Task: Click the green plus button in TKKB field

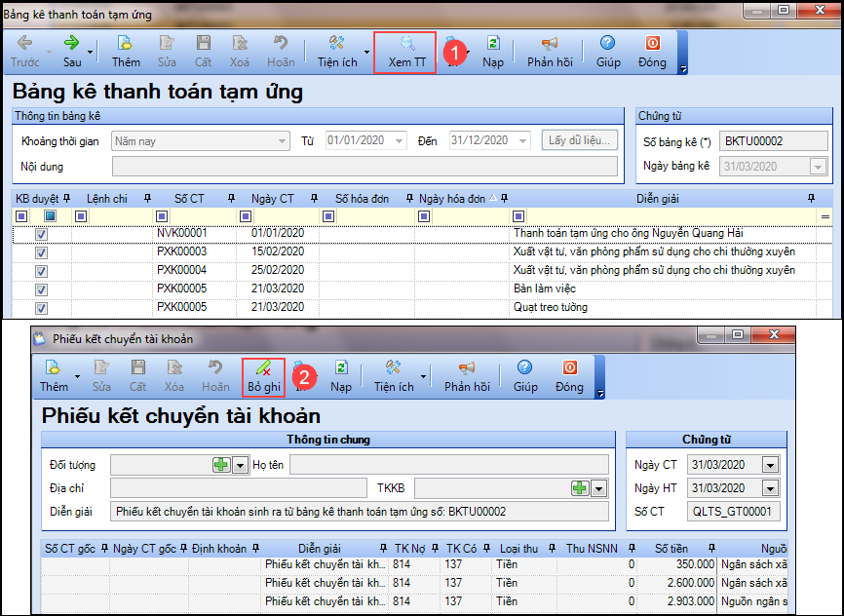Action: tap(580, 488)
